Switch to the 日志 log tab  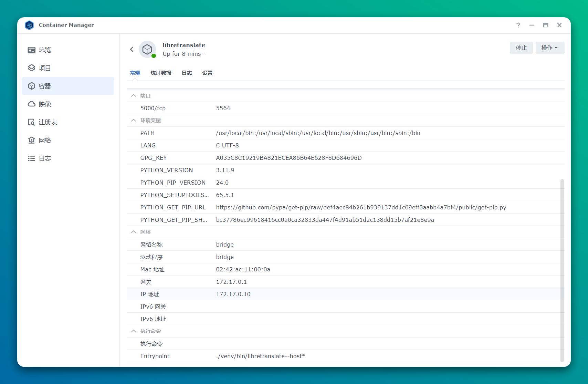187,73
